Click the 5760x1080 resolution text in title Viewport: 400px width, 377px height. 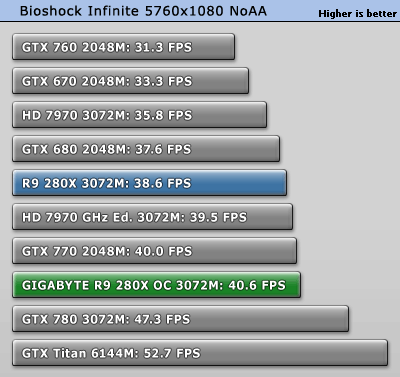[185, 11]
